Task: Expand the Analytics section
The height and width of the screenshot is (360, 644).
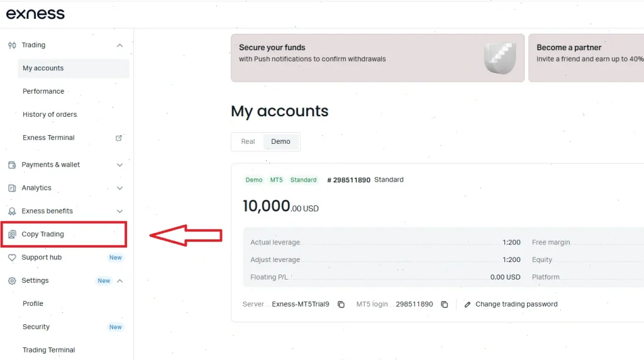Action: [119, 188]
